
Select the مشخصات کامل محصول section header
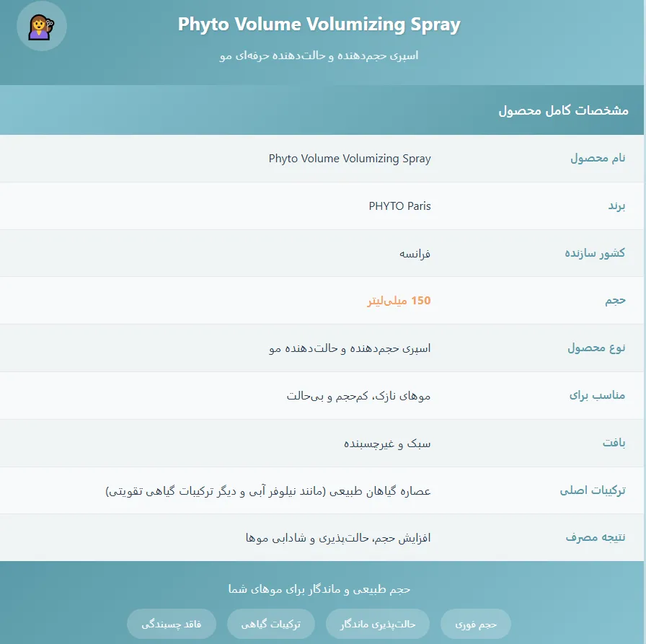coord(563,110)
